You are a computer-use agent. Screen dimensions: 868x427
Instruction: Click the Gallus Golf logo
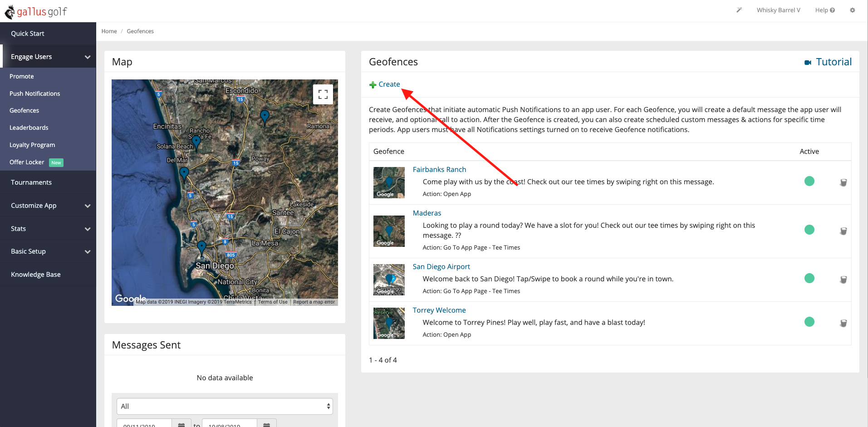pyautogui.click(x=36, y=11)
